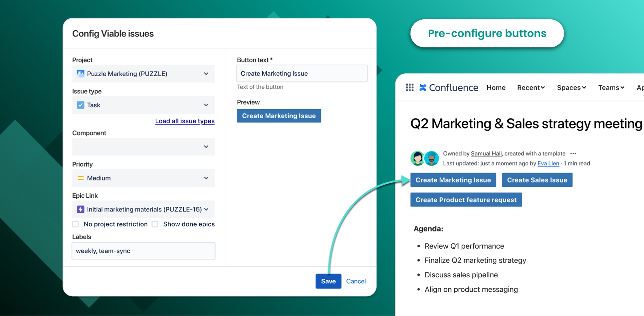The height and width of the screenshot is (316, 644).
Task: Click Load all issue types link
Action: click(x=185, y=121)
